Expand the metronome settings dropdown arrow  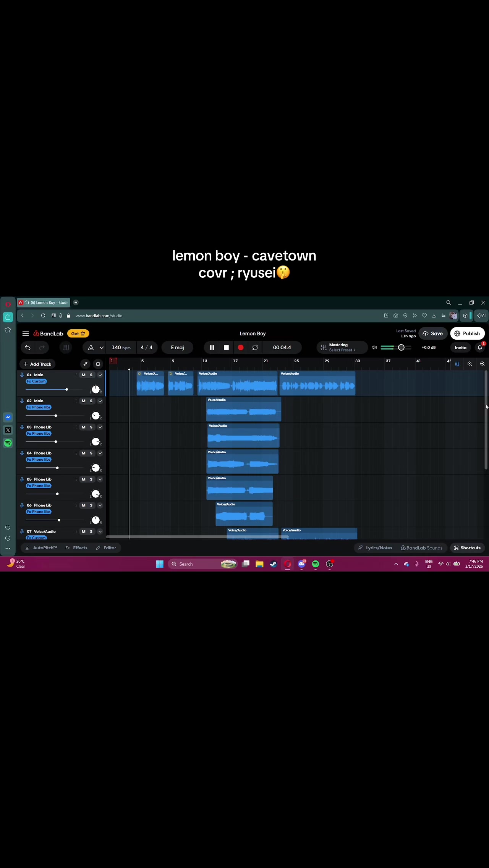point(102,347)
